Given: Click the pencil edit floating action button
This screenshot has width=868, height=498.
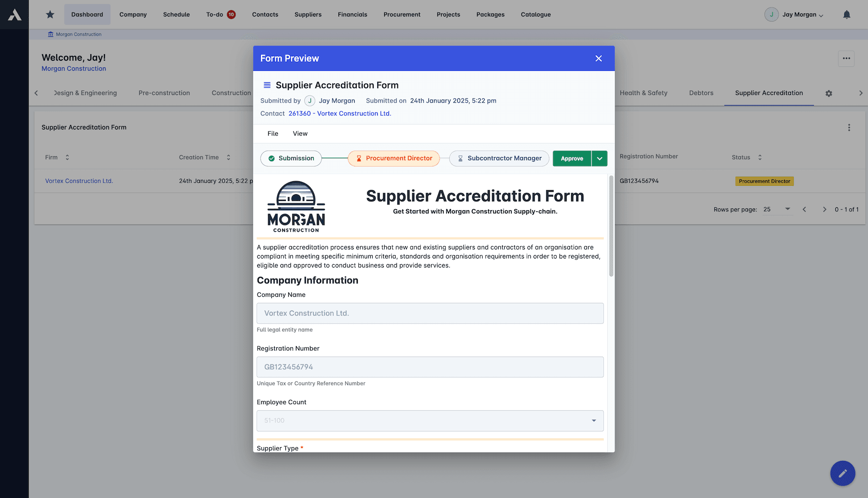Looking at the screenshot, I should tap(842, 473).
